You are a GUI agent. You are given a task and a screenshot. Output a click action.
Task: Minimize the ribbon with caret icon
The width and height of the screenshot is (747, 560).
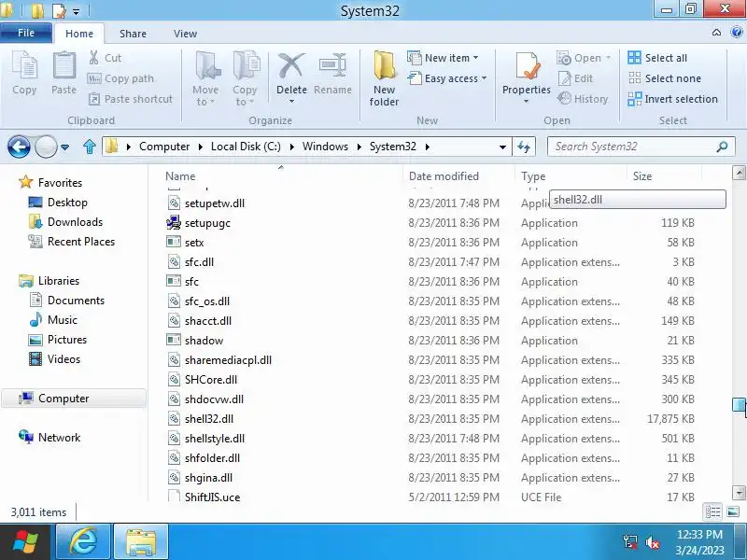pyautogui.click(x=716, y=33)
